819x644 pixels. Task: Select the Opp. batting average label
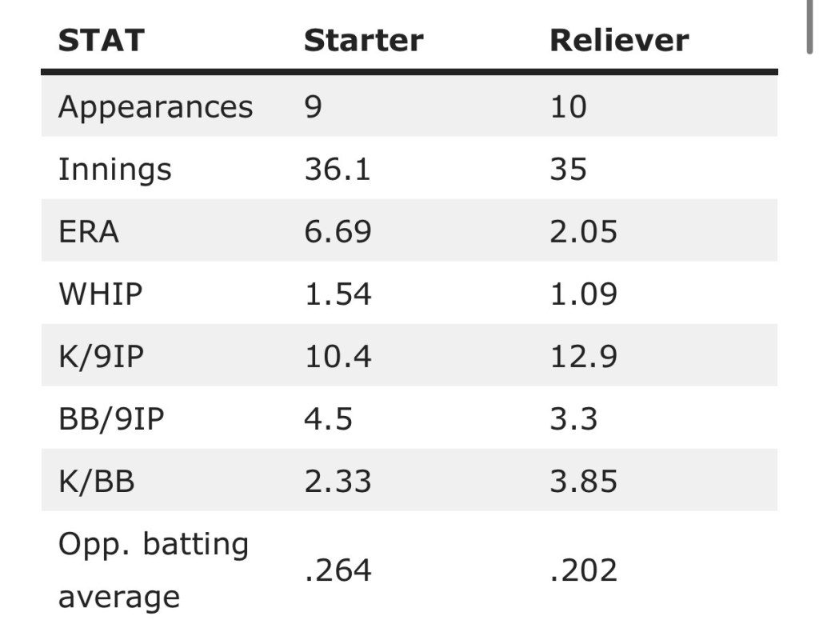click(153, 570)
